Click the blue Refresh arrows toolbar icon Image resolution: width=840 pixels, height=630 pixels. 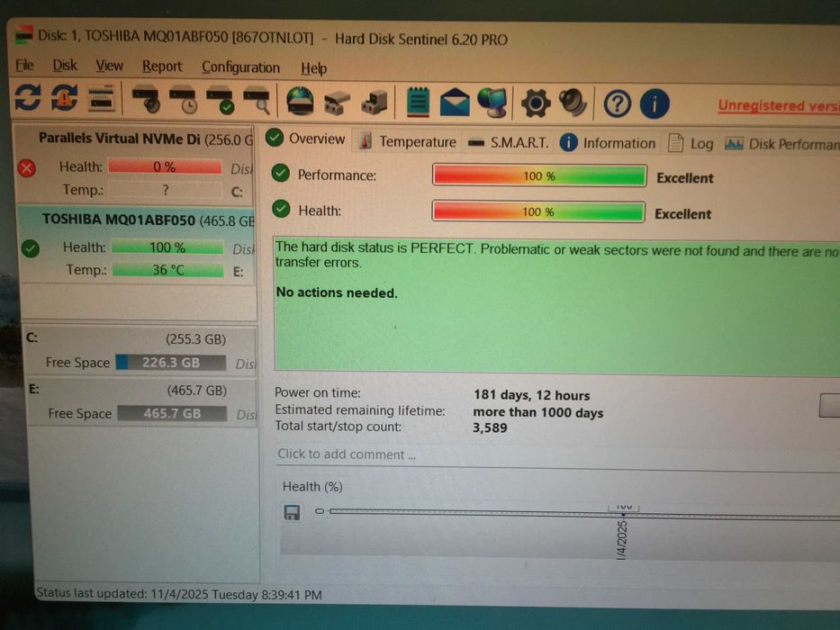(x=28, y=98)
